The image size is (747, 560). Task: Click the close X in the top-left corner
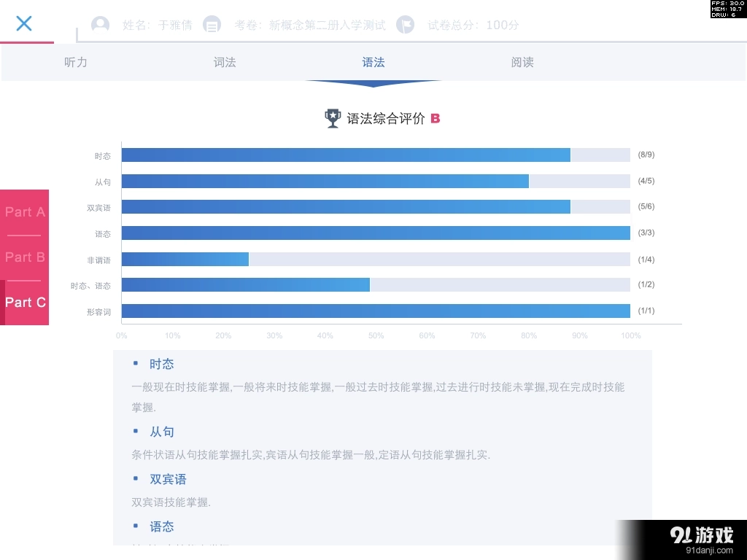pos(24,23)
